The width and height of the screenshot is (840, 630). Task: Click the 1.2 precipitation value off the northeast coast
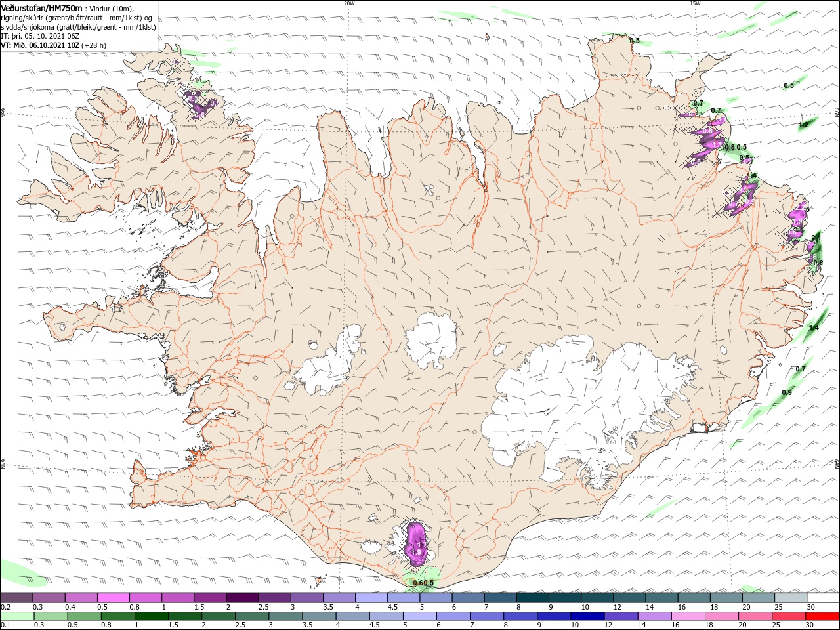coord(803,125)
